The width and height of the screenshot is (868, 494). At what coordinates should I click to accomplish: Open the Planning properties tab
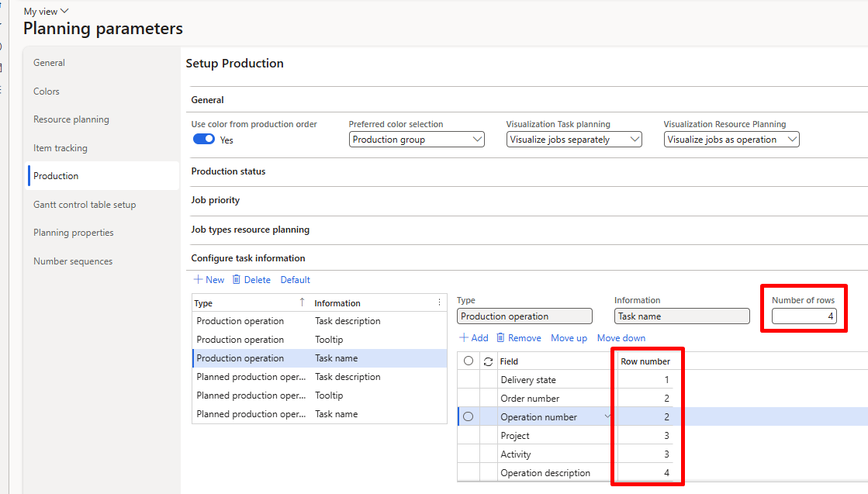103,233
